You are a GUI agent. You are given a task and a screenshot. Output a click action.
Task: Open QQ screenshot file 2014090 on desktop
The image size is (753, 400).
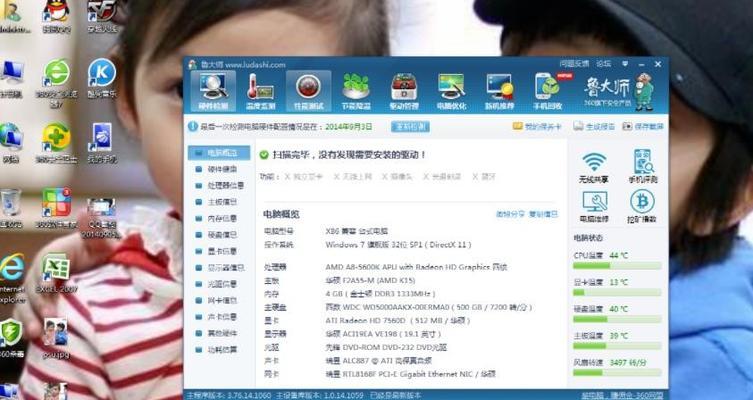coord(101,219)
